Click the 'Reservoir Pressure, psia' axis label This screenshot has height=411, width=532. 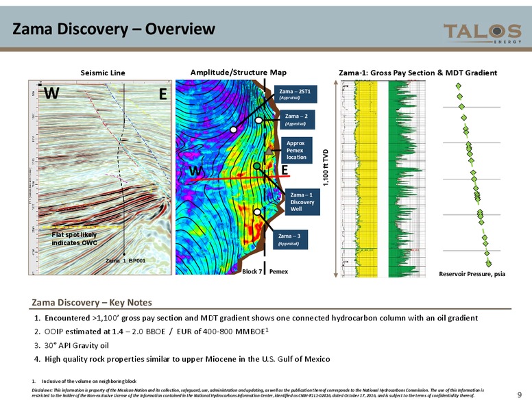pos(472,274)
